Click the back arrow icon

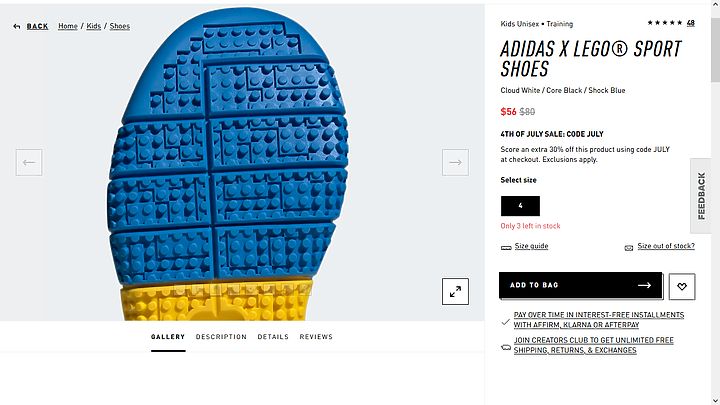tap(17, 26)
